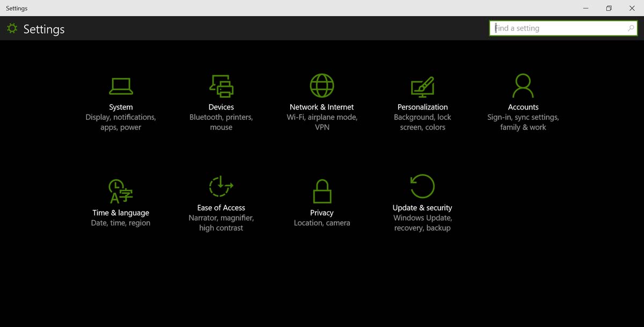
Task: Open the Time & language icon
Action: (x=121, y=192)
